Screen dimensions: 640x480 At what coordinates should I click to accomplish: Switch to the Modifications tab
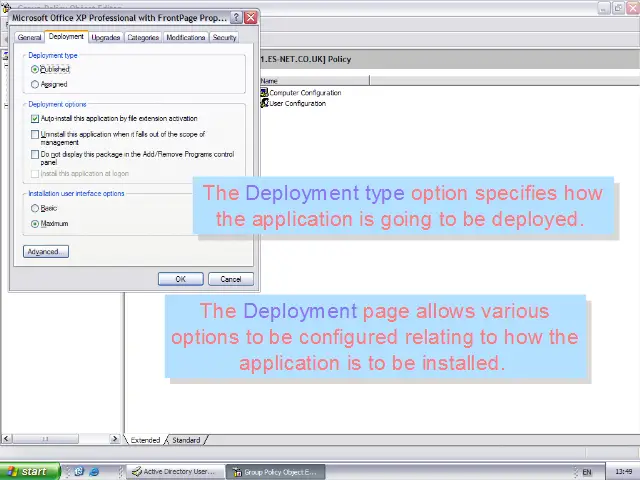pos(186,37)
